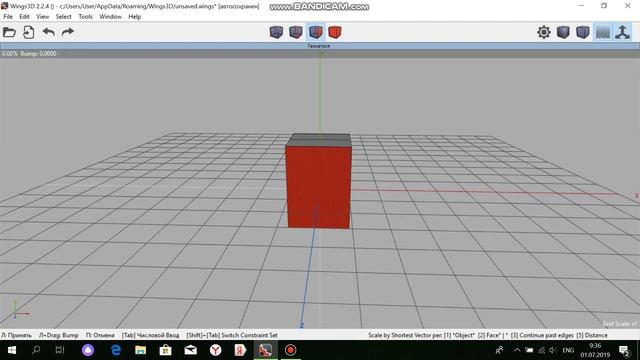Screen dimensions: 640x360
Task: Open File Explorer from taskbar
Action: [140, 350]
